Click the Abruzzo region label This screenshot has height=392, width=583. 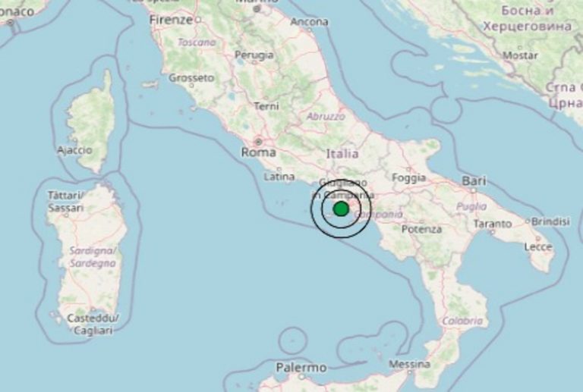click(326, 117)
